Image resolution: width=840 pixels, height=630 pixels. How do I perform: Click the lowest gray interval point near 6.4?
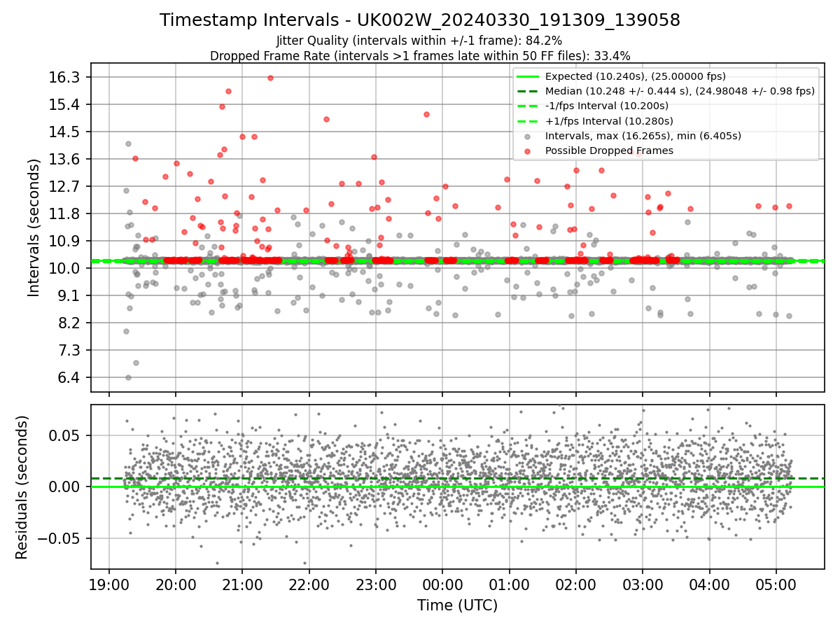pyautogui.click(x=128, y=377)
